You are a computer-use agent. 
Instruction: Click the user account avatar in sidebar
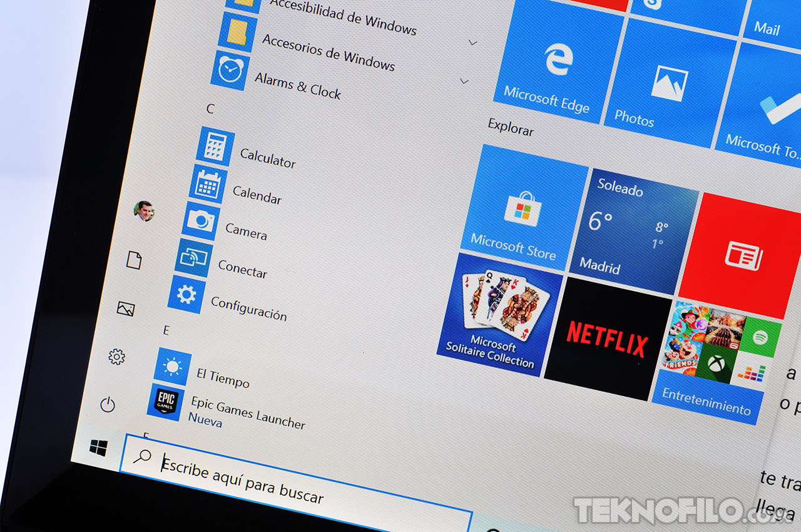pos(144,211)
